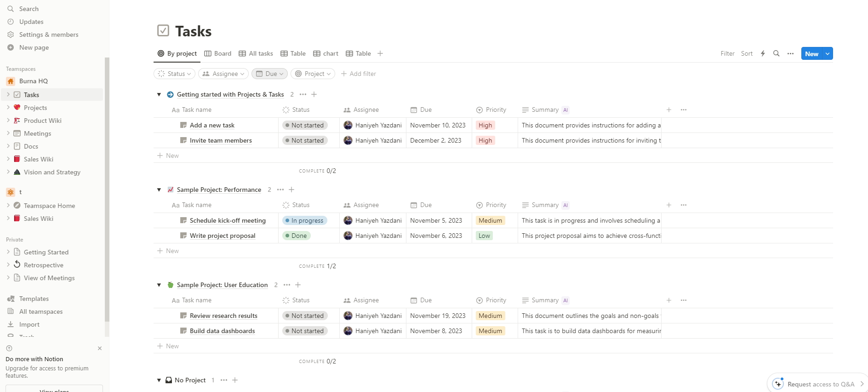Click the Summary column header in Performance table
Screen dimensions: 868x392
[x=545, y=205]
